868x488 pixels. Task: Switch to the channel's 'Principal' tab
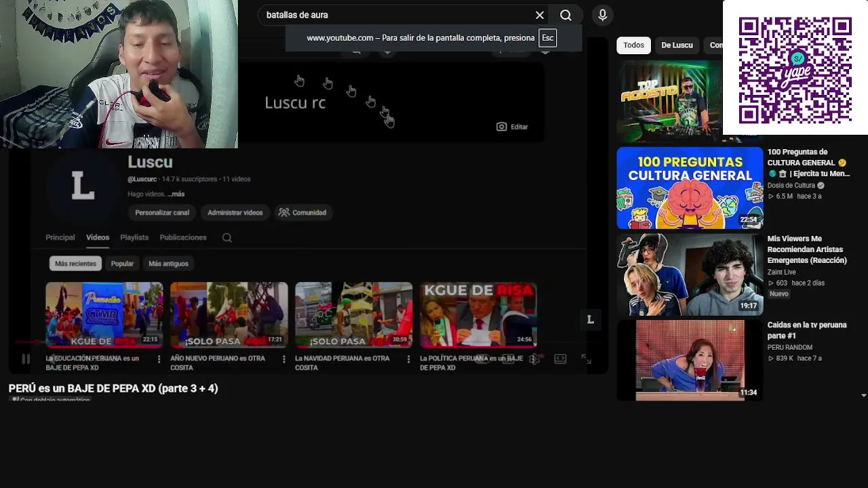[x=60, y=237]
